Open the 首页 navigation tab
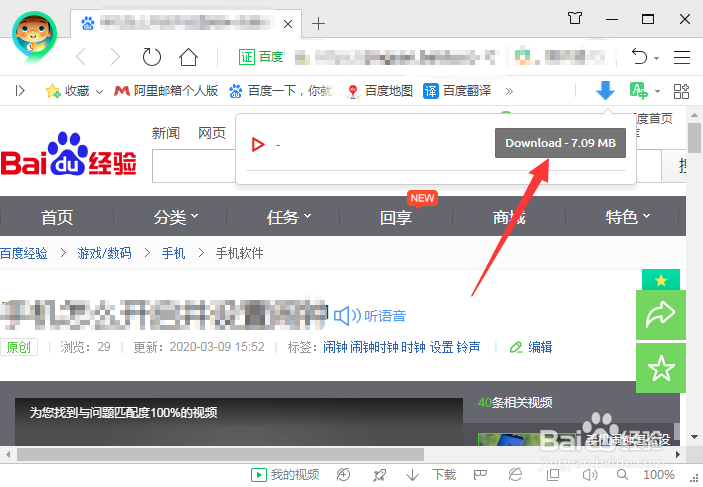Screen dimensions: 703x487 57,217
